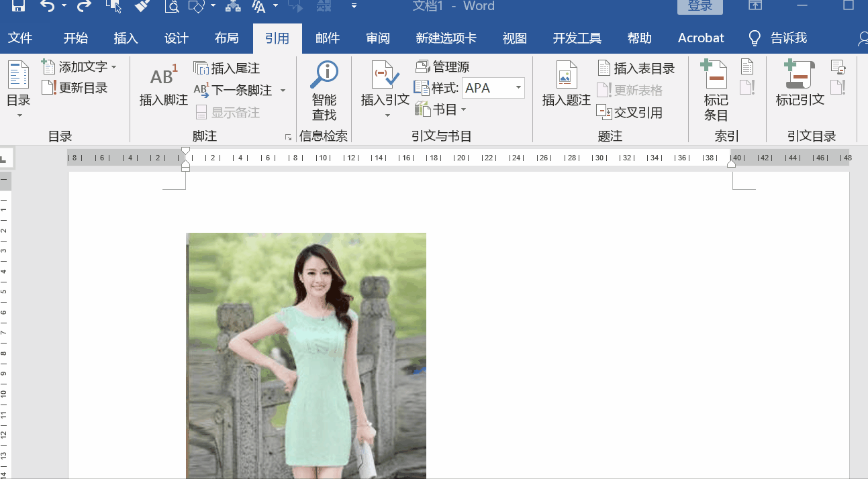This screenshot has height=479, width=868.
Task: Open 脚注 group dialog launcher
Action: 288,137
